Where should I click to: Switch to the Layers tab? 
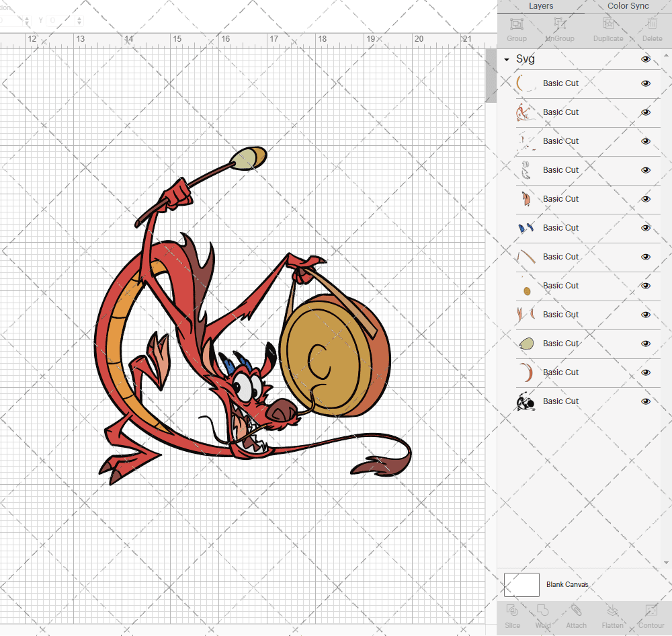(541, 6)
